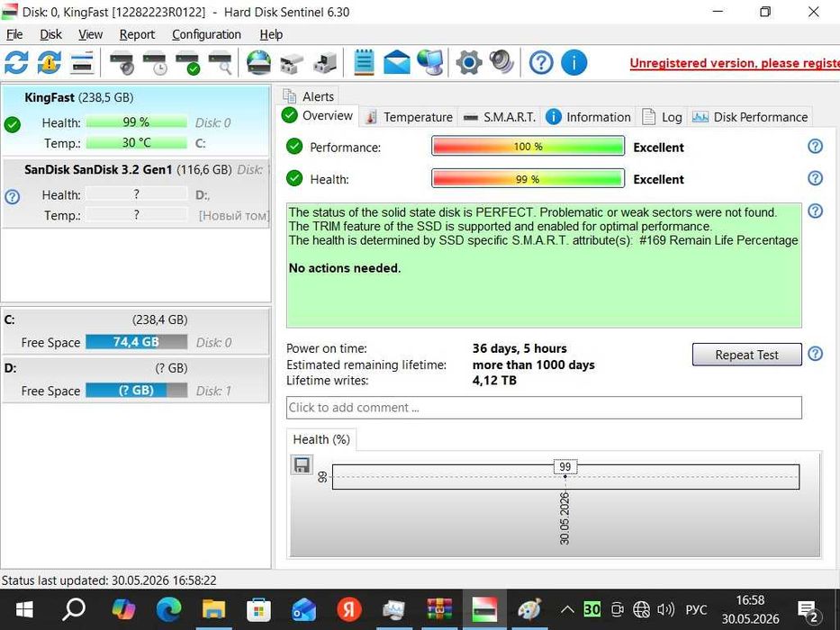Click the help icon next to Health row
Screen dimensions: 840x630
[815, 178]
